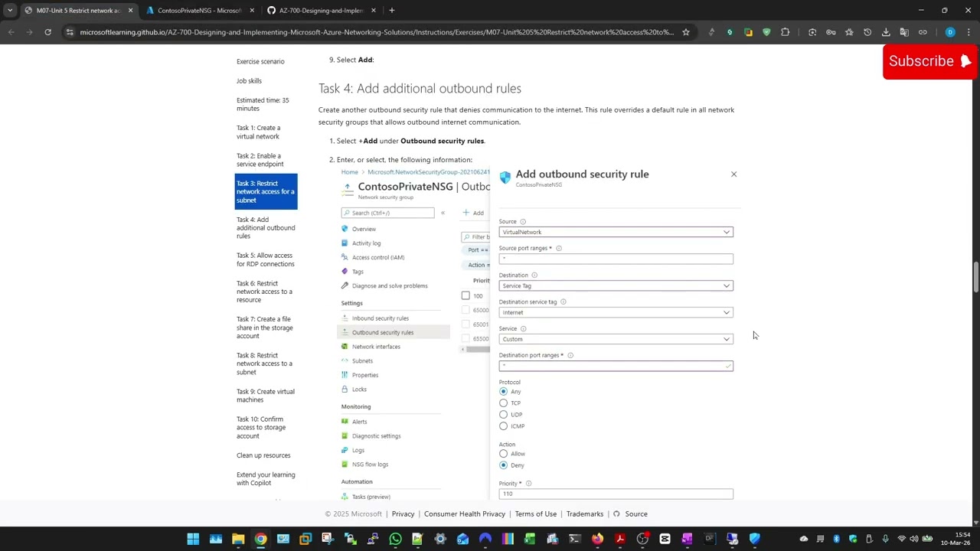Click the browser address bar URL
Image resolution: width=980 pixels, height=551 pixels.
click(x=377, y=32)
